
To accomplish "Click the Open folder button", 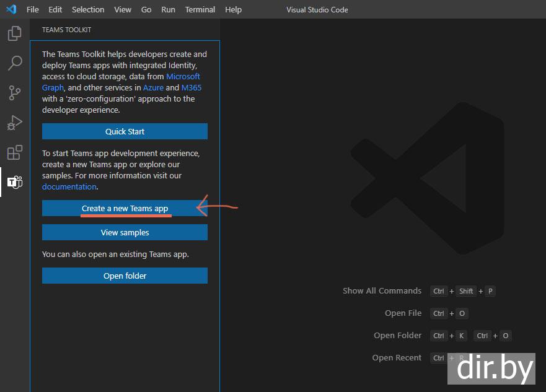I will point(125,276).
